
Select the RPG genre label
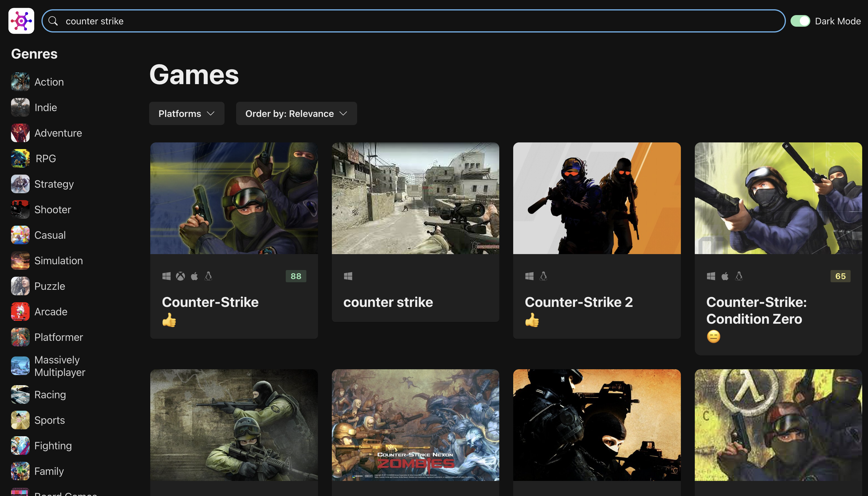46,158
